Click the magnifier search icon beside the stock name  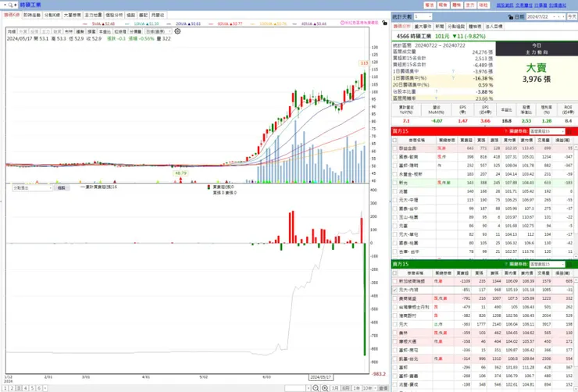click(10, 5)
